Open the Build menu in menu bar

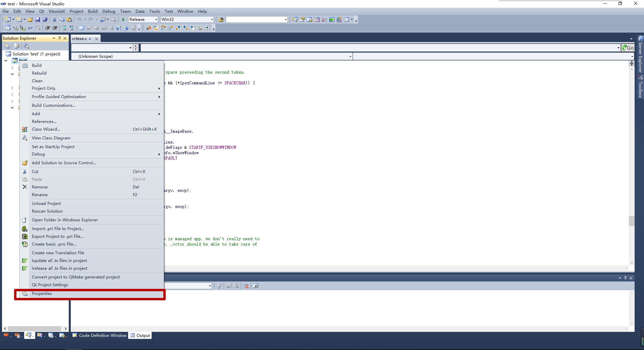[93, 11]
